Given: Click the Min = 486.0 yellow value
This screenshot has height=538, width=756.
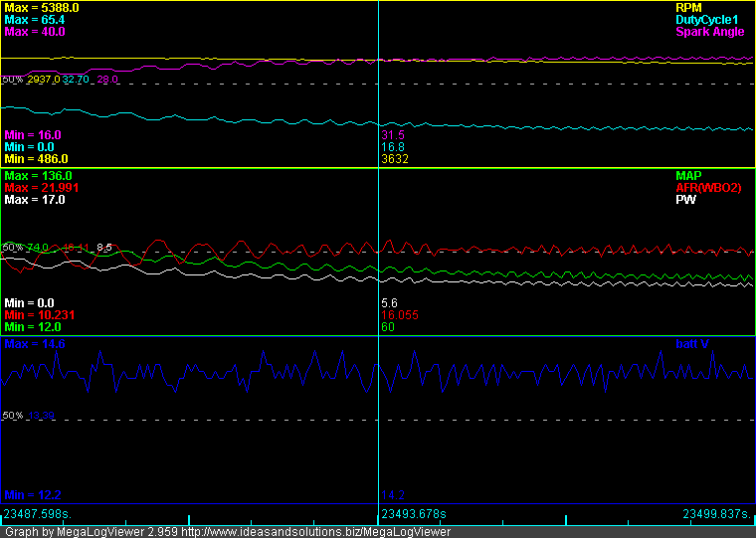Looking at the screenshot, I should [36, 159].
